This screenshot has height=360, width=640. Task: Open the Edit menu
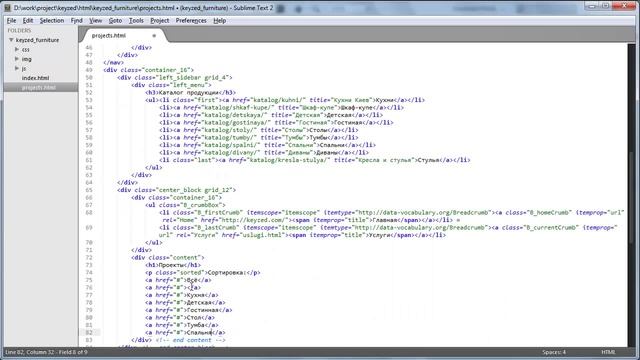[x=28, y=20]
